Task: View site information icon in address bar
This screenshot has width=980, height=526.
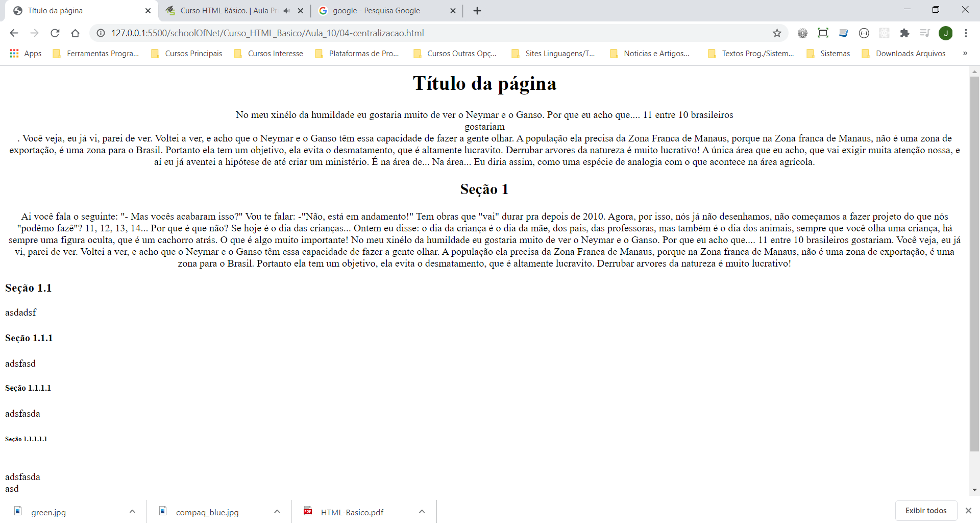Action: (101, 33)
